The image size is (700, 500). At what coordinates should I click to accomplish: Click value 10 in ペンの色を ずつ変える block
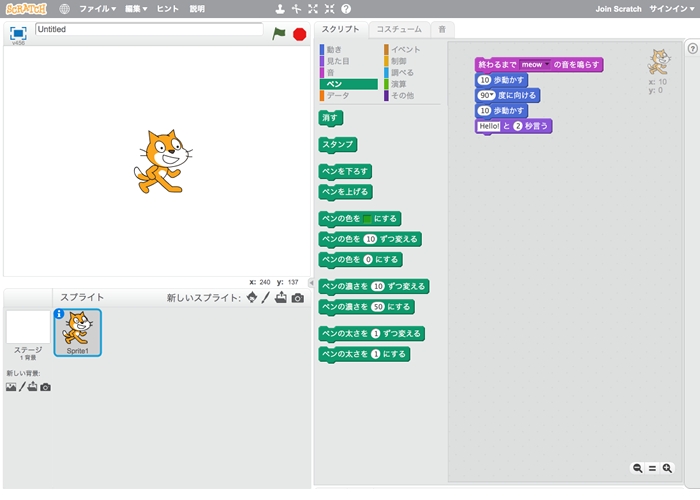point(370,239)
